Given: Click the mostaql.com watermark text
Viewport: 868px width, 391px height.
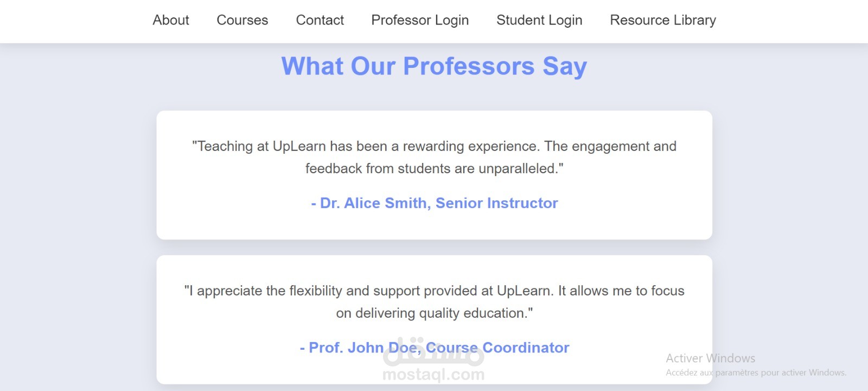Looking at the screenshot, I should coord(433,374).
